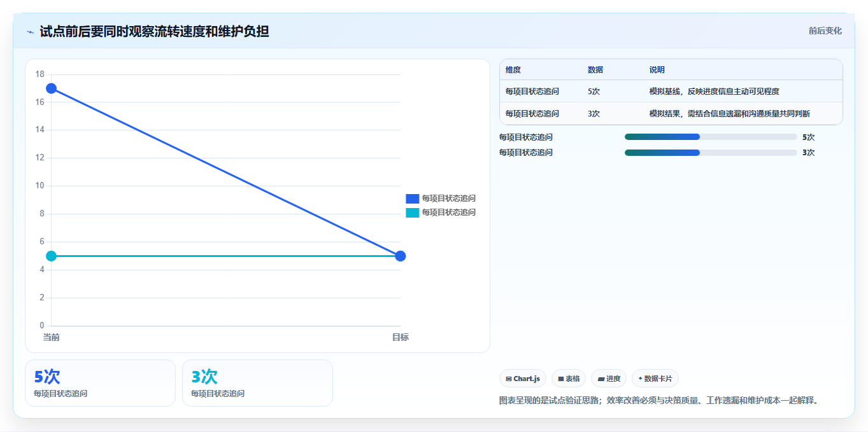Click the 3次 cell in the table
This screenshot has height=432, width=868.
[x=594, y=114]
